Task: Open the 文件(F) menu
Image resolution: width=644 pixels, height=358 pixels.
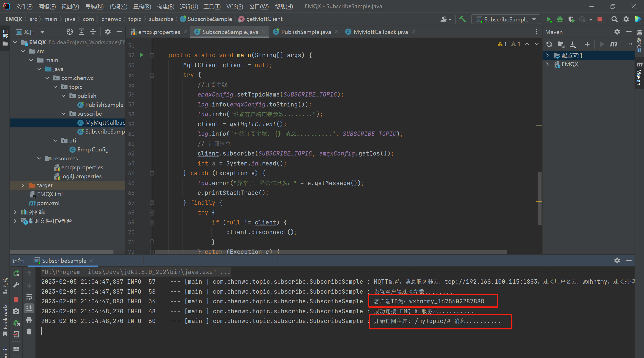Action: [24, 6]
